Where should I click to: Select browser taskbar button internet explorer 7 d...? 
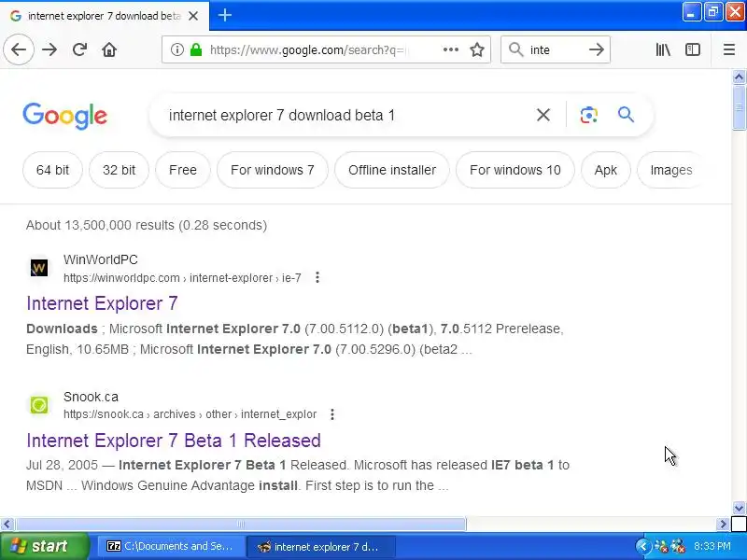tap(320, 546)
